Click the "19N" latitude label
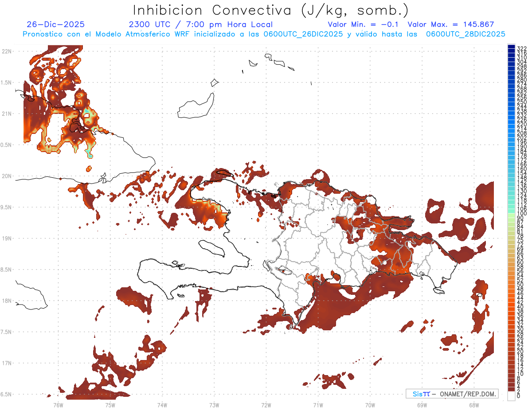The height and width of the screenshot is (411, 532). click(x=7, y=238)
